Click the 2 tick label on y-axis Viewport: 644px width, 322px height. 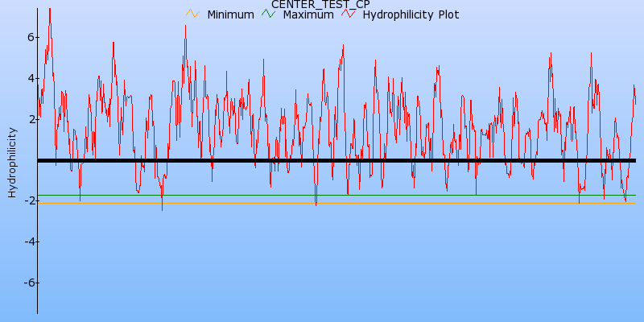pyautogui.click(x=30, y=119)
